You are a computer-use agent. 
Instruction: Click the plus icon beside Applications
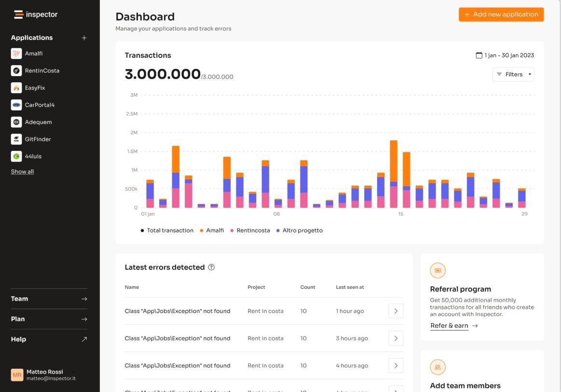[x=84, y=38]
